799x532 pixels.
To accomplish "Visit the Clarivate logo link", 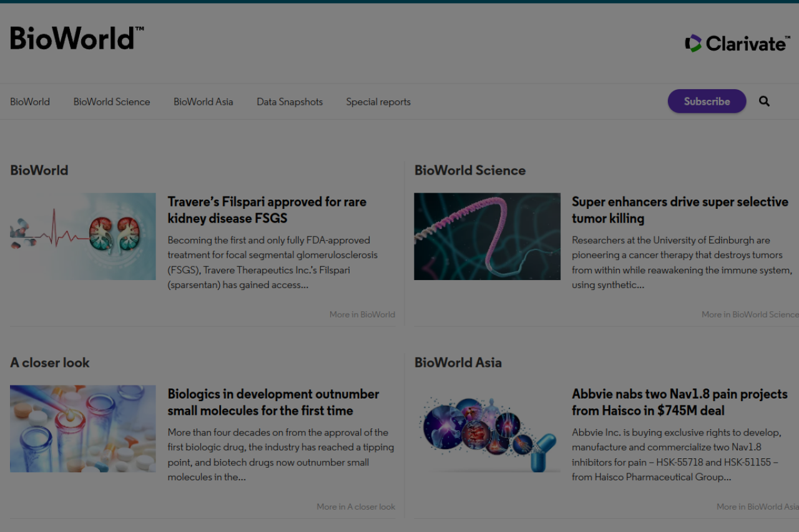I will (737, 43).
